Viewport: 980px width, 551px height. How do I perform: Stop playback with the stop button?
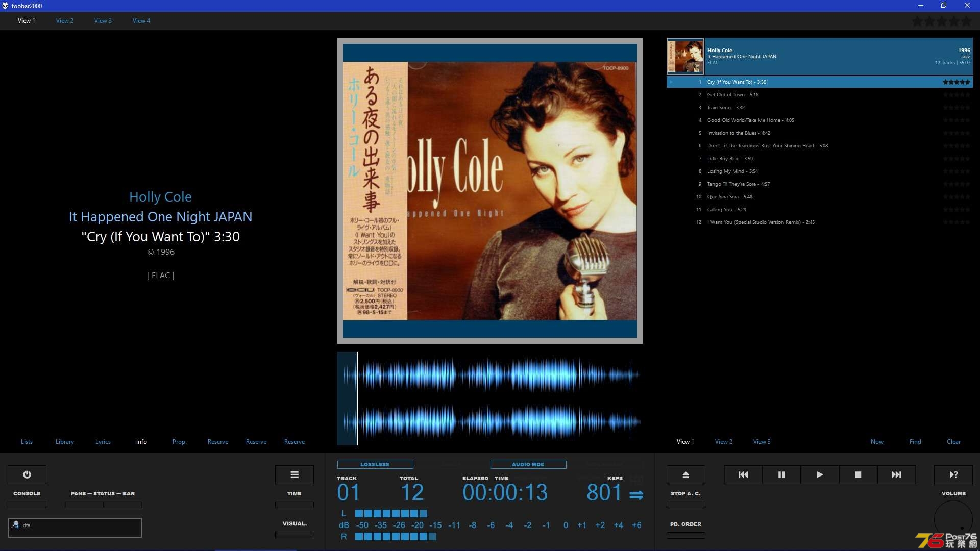858,474
